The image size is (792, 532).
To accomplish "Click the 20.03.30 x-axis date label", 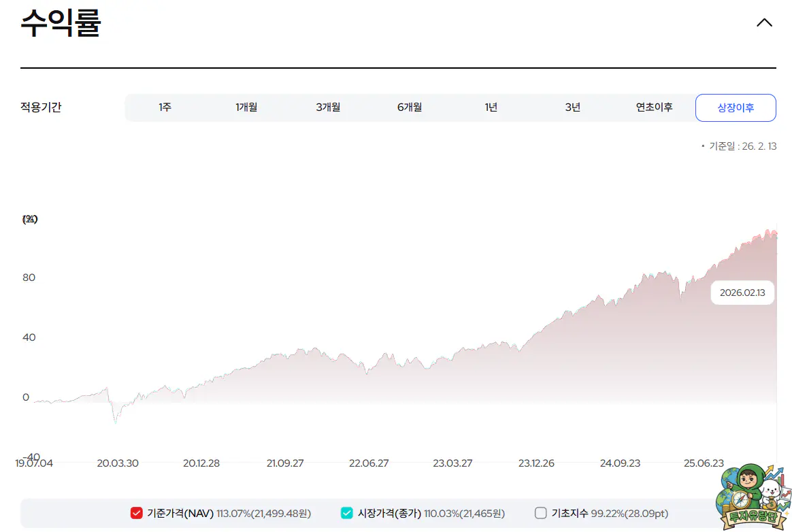I will tap(118, 463).
